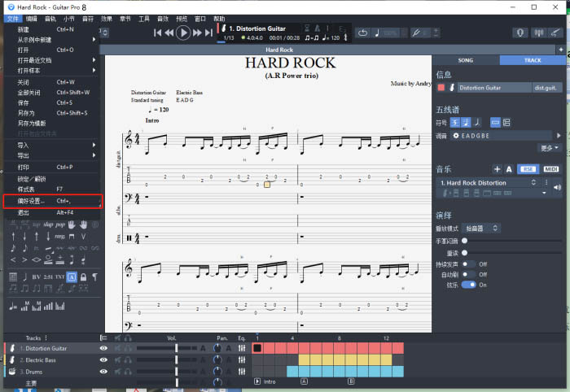Click headphones solo icon for Electric Bass
570x392 pixels.
click(129, 359)
